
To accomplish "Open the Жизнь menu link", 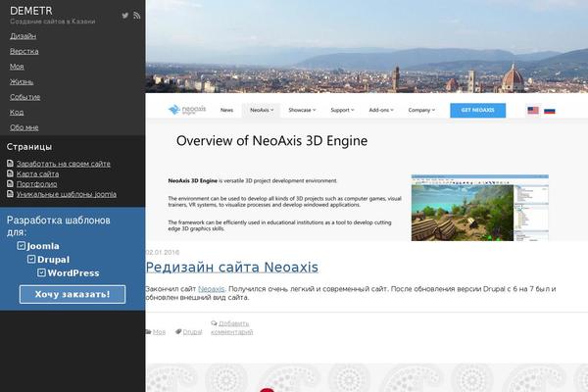I will 22,81.
